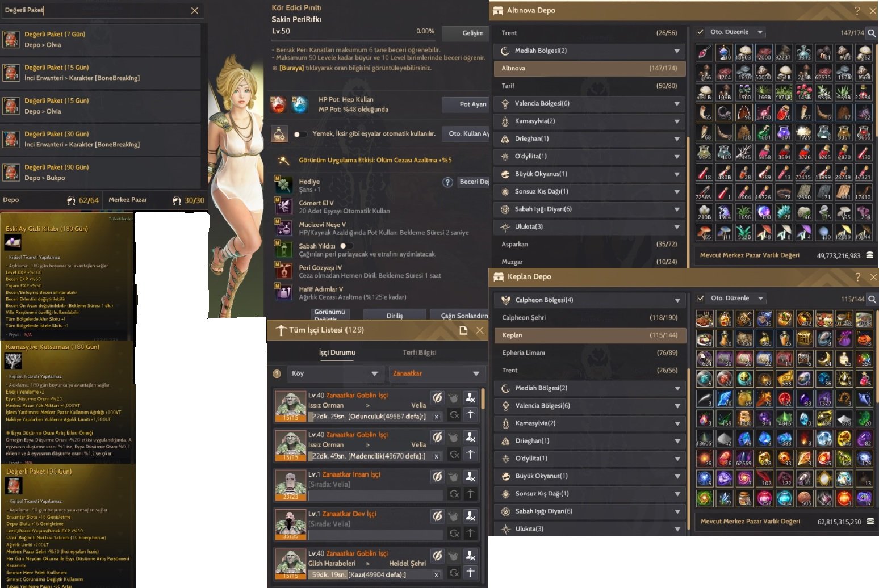Open the help icon beside Hediye skill

447,182
